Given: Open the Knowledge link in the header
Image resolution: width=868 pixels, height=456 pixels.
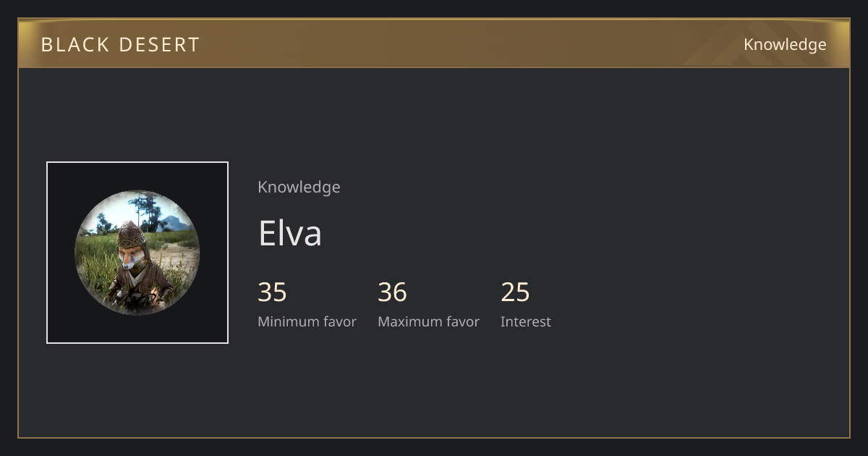Looking at the screenshot, I should pos(785,45).
